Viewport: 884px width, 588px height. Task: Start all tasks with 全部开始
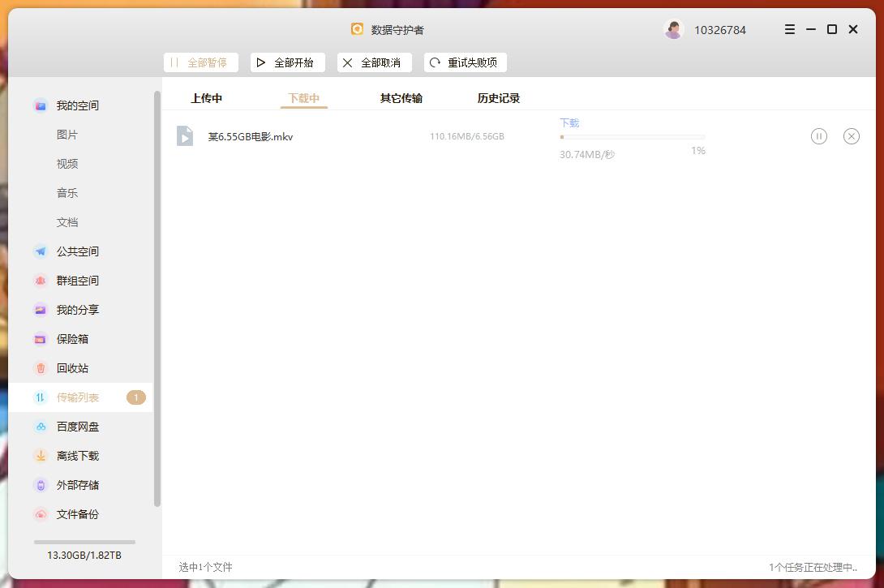pyautogui.click(x=287, y=62)
